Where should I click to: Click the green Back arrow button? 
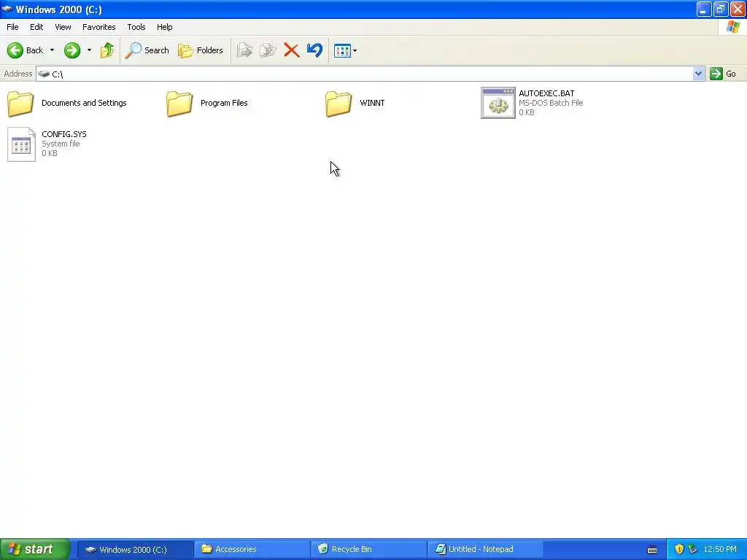coord(15,50)
